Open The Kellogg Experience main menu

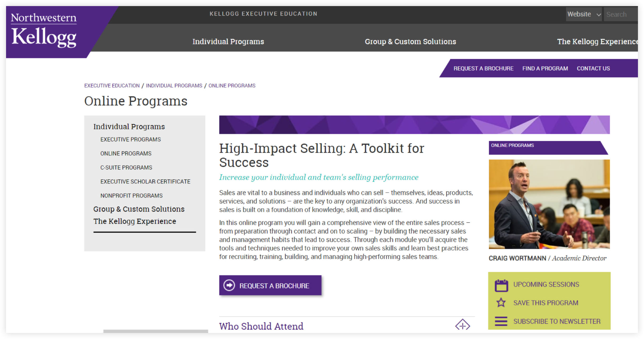597,42
